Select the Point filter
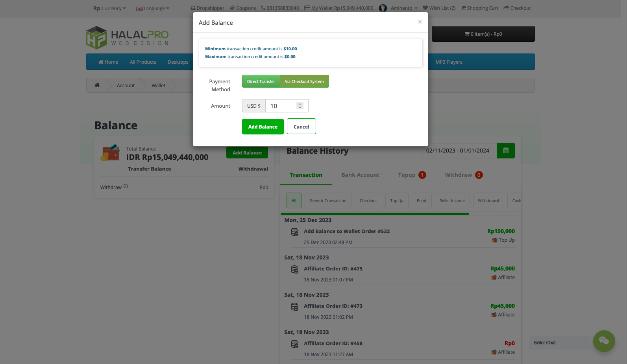Image resolution: width=627 pixels, height=364 pixels. [422, 200]
